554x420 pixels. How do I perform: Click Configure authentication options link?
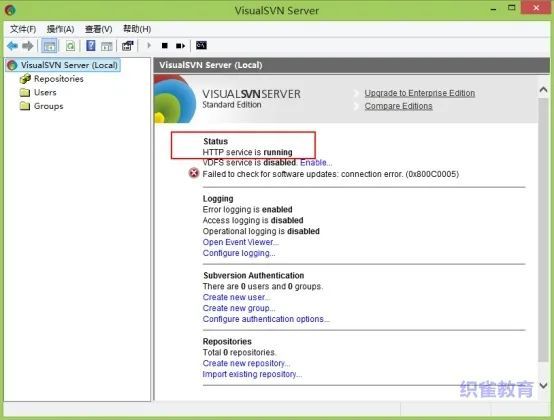pos(266,319)
